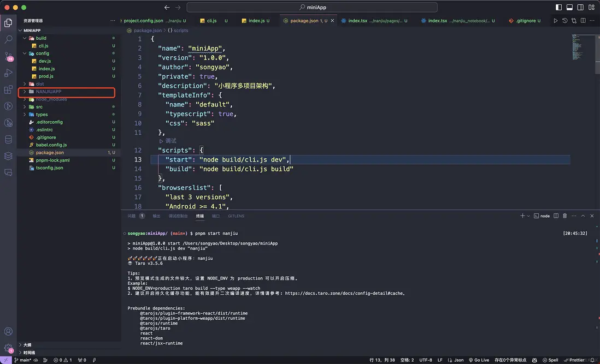Split the terminal panel
The height and width of the screenshot is (364, 600).
click(556, 216)
